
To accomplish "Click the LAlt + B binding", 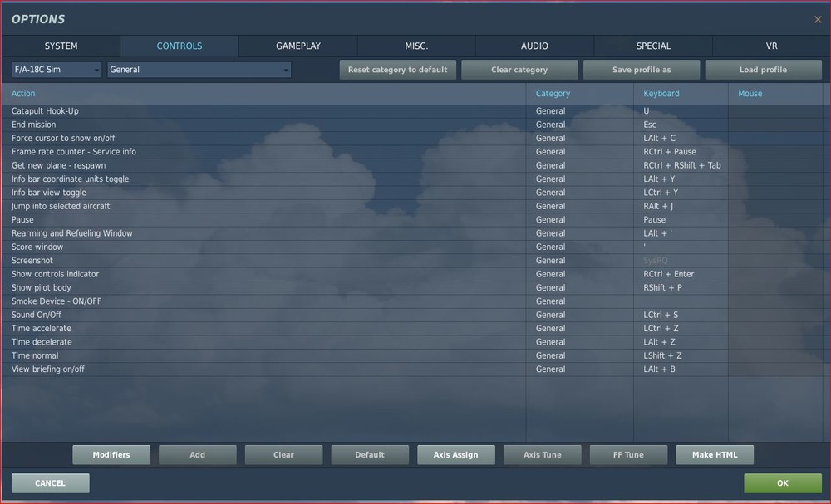I will [x=681, y=369].
